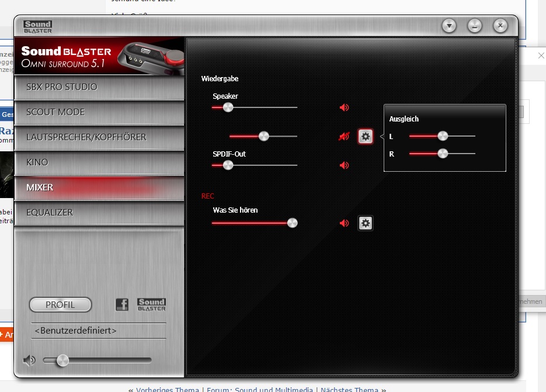The image size is (546, 392).
Task: Click the master volume slider knob
Action: coord(62,360)
